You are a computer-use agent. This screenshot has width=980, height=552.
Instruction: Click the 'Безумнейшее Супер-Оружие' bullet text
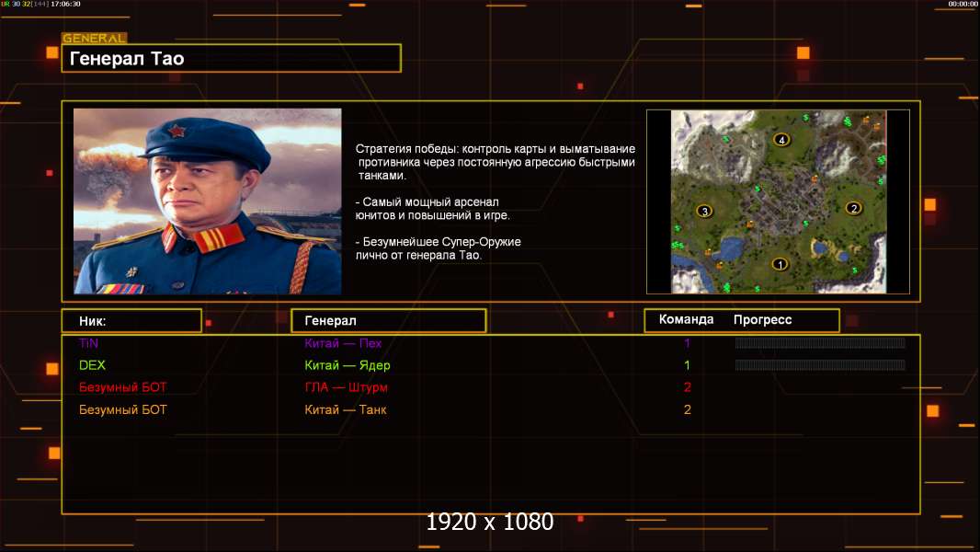coord(439,248)
